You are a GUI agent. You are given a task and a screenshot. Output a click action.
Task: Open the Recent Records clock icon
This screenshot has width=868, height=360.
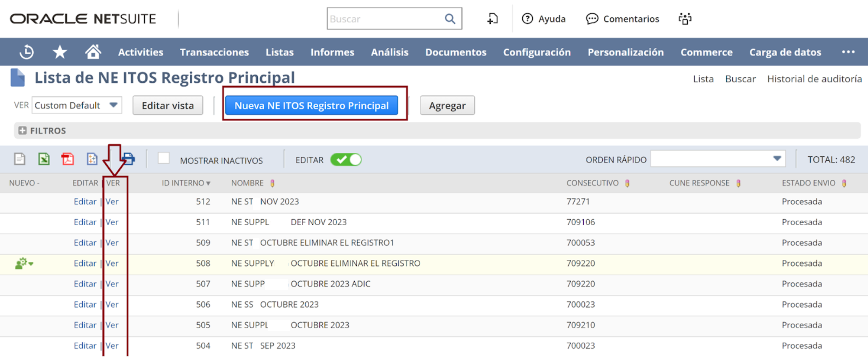[x=26, y=52]
